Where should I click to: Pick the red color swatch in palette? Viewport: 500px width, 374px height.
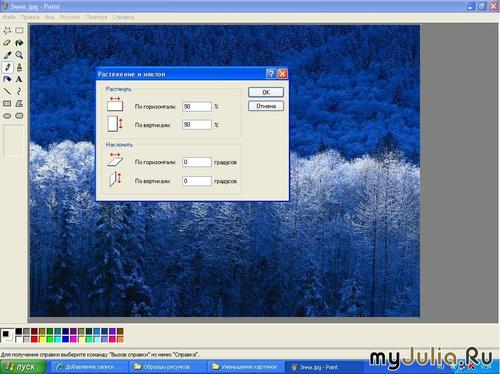tap(34, 339)
